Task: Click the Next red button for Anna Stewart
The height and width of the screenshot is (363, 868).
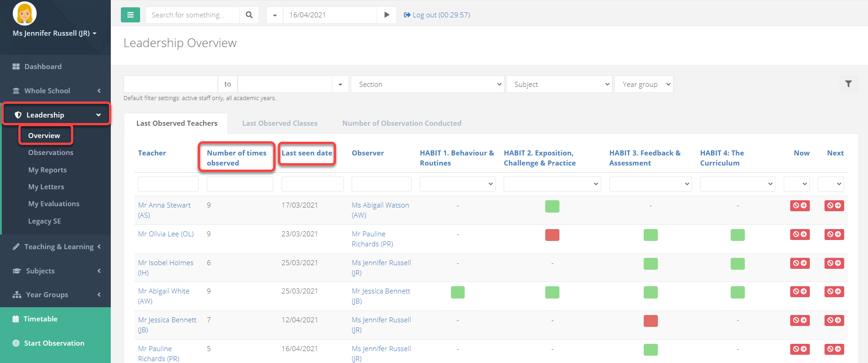Action: [834, 206]
